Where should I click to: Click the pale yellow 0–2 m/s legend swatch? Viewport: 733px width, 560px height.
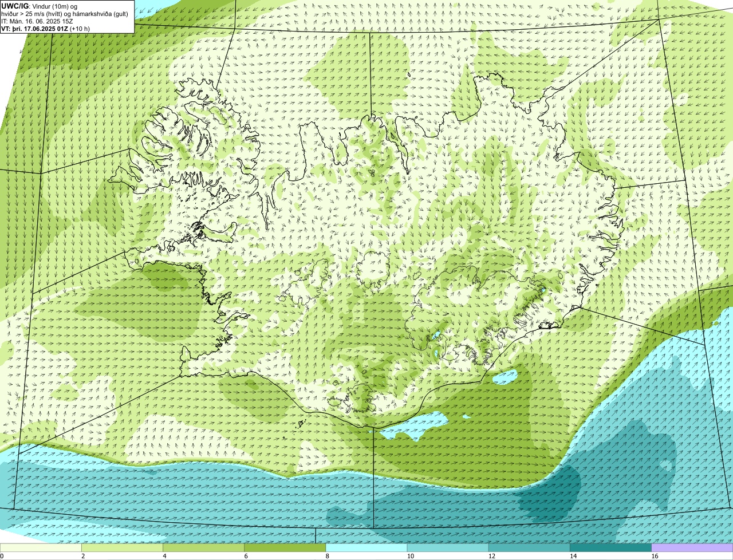pos(41,548)
